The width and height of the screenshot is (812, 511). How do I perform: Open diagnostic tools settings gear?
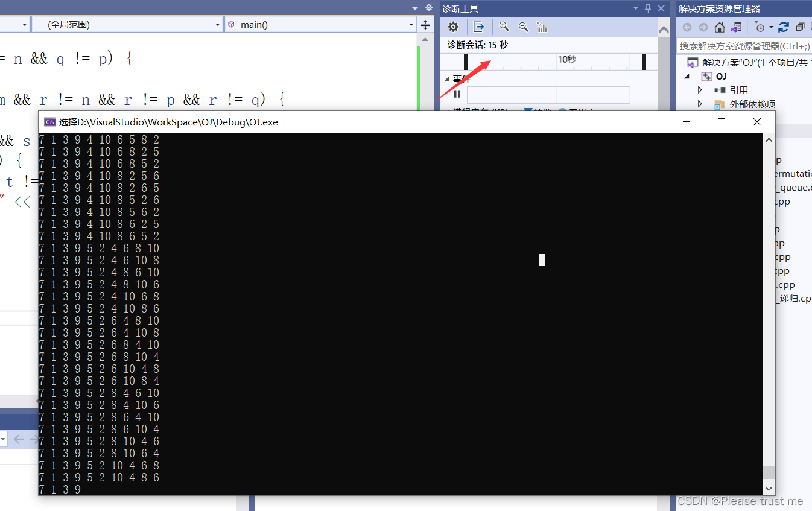click(453, 27)
